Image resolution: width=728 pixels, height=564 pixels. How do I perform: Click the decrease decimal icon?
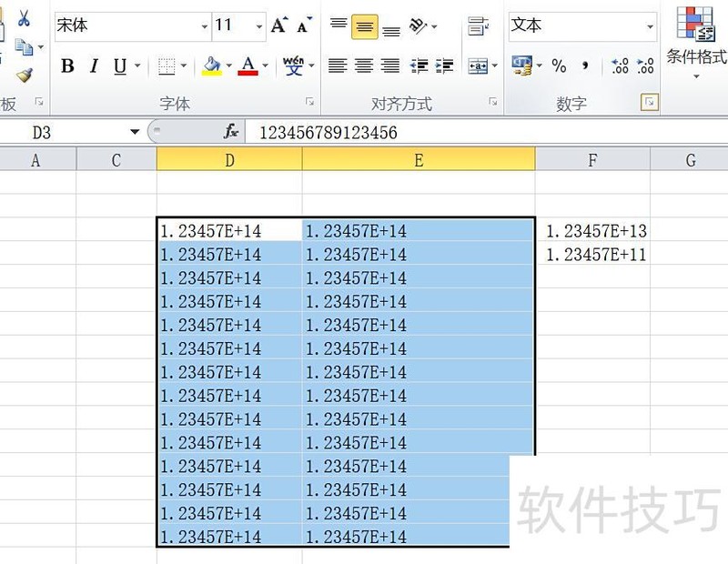point(645,65)
